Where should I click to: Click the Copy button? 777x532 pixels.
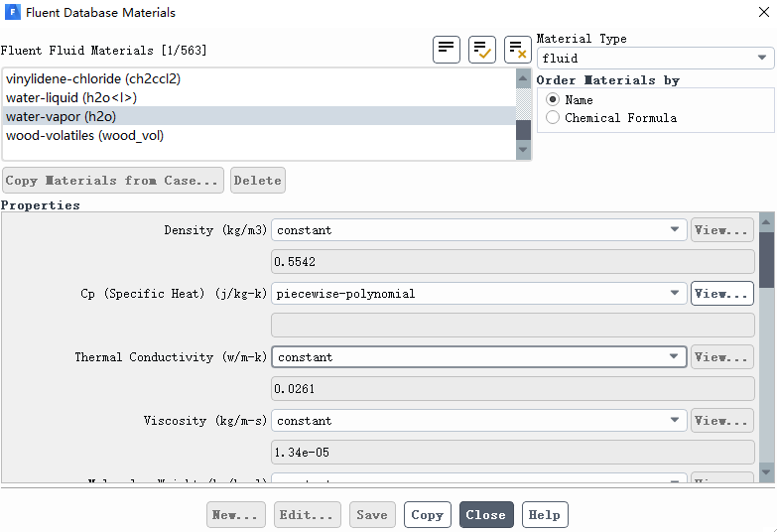click(x=427, y=515)
